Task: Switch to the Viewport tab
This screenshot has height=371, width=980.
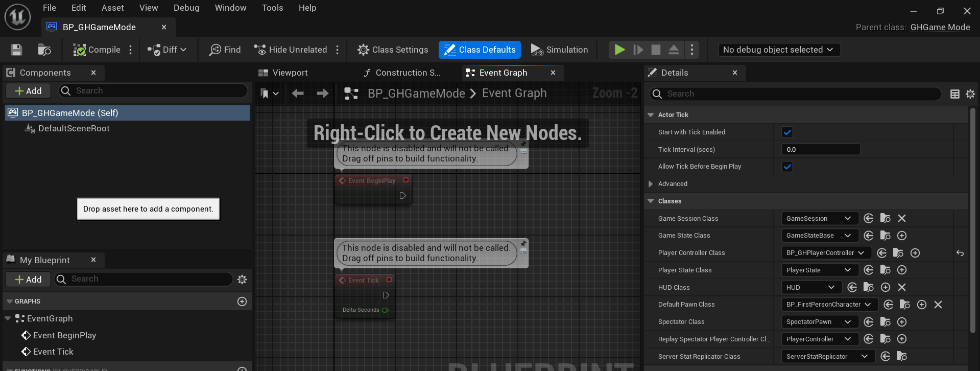Action: click(x=290, y=73)
